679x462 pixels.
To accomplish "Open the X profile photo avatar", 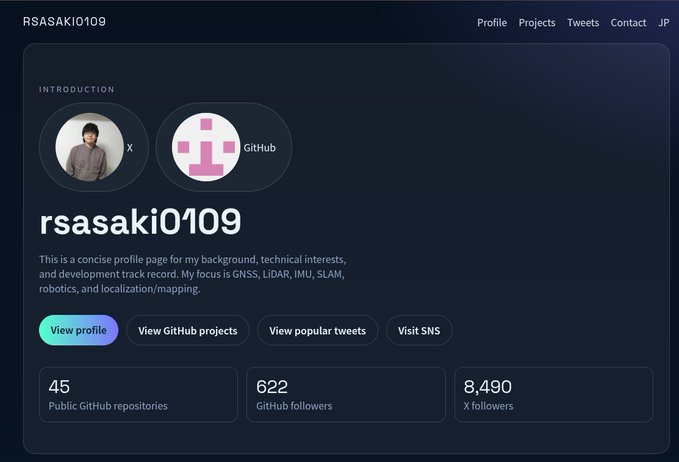I will click(x=90, y=147).
